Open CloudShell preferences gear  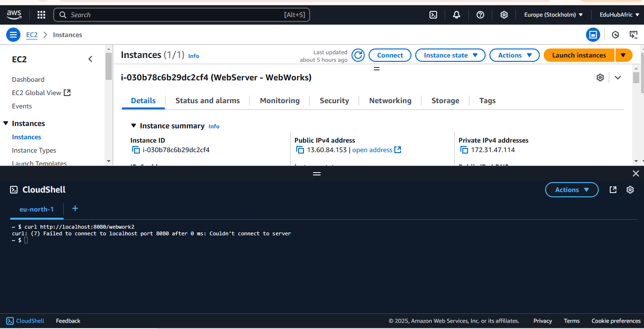click(630, 190)
